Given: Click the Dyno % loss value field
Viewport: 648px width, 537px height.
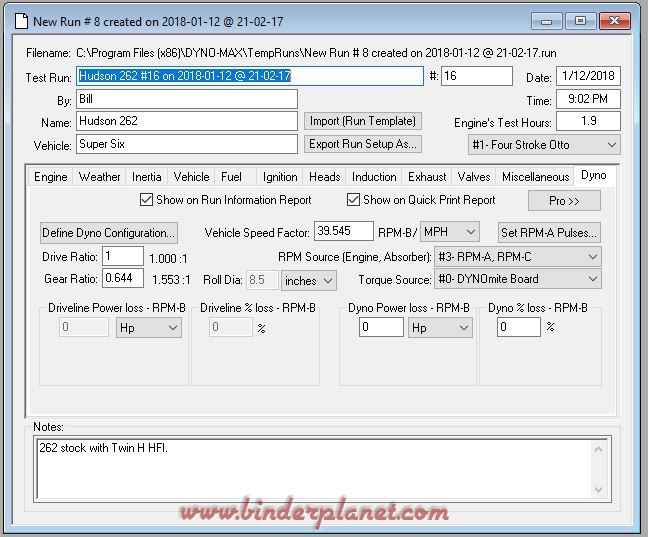Looking at the screenshot, I should point(519,327).
